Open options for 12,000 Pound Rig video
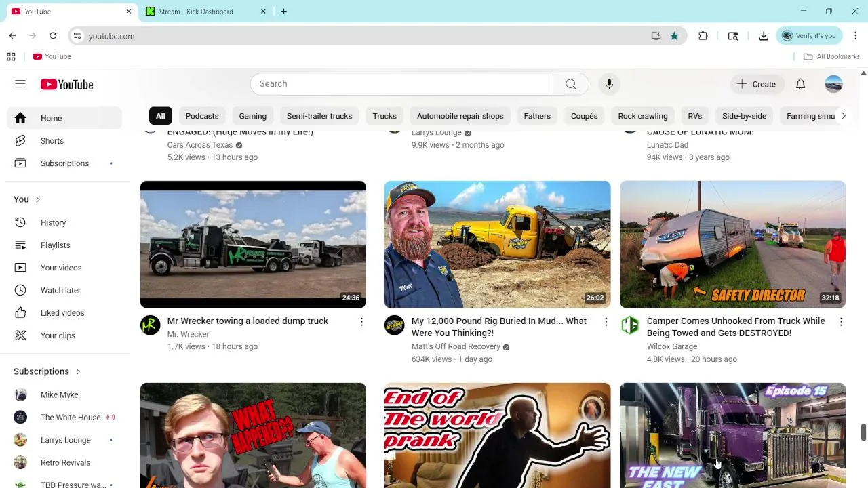Viewport: 868px width, 488px height. coord(606,322)
